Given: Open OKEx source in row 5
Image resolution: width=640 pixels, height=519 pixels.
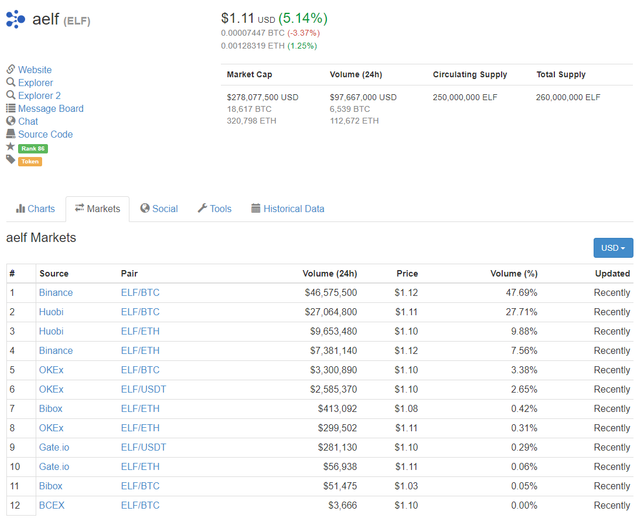Looking at the screenshot, I should point(51,370).
